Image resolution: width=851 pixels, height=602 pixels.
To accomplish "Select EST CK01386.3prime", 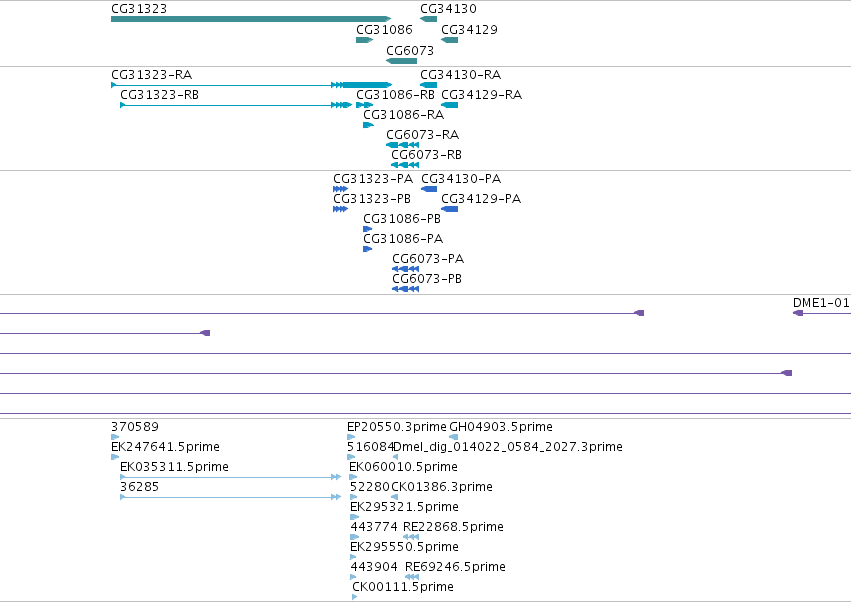I will pyautogui.click(x=395, y=497).
